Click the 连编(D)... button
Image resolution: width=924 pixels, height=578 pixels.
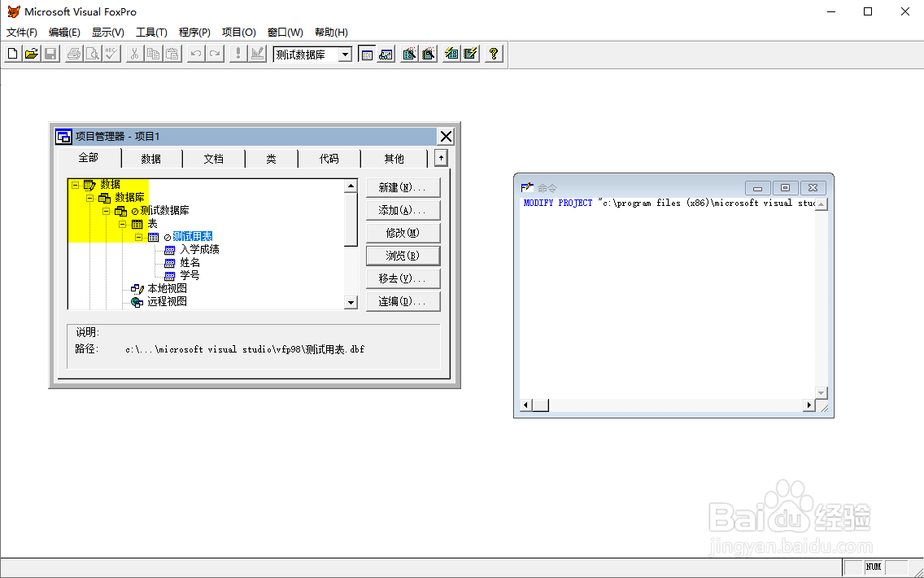pos(403,301)
